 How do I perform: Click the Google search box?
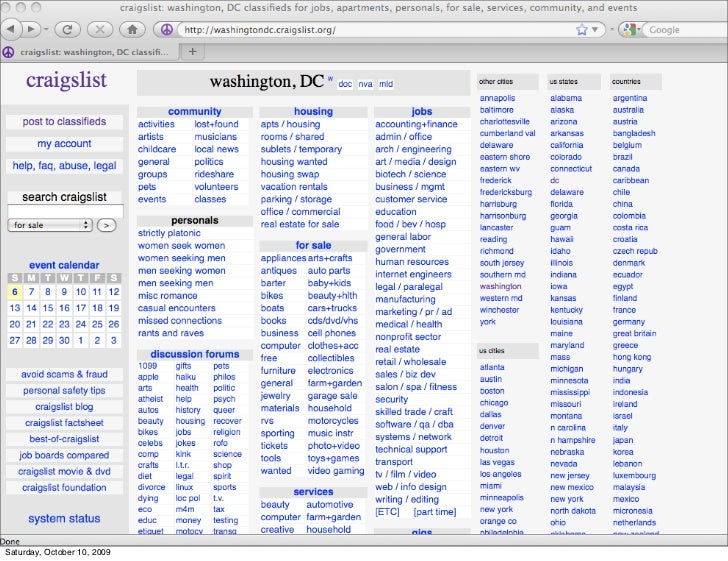coord(687,30)
